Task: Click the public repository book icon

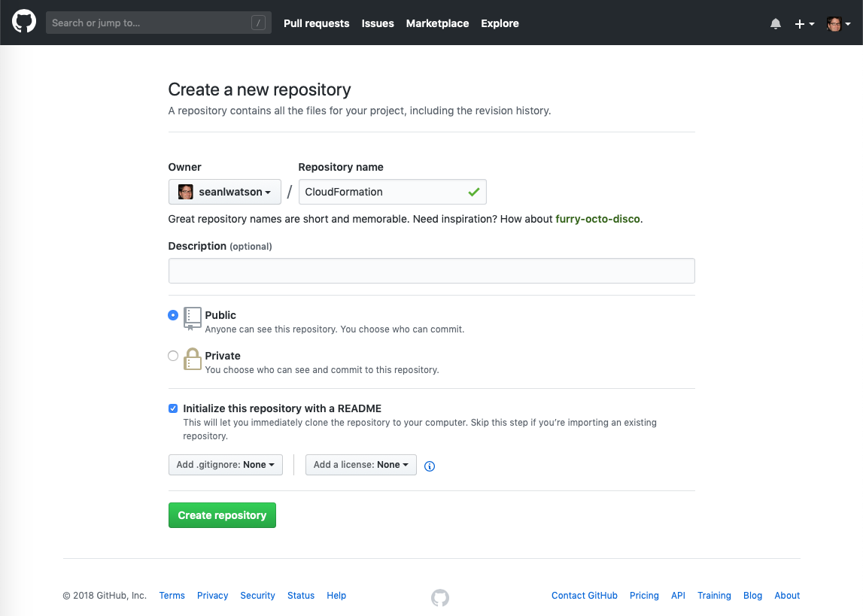Action: (x=192, y=318)
